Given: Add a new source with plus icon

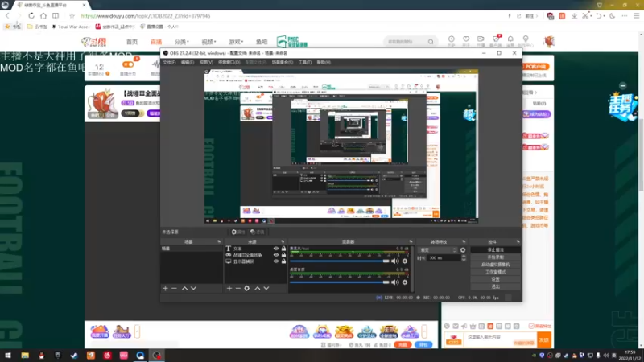Looking at the screenshot, I should 229,289.
